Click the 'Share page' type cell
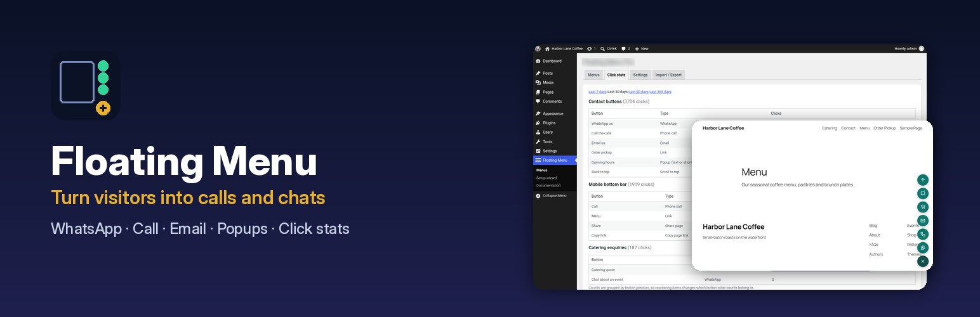Viewport: 980px width, 317px height. point(674,226)
